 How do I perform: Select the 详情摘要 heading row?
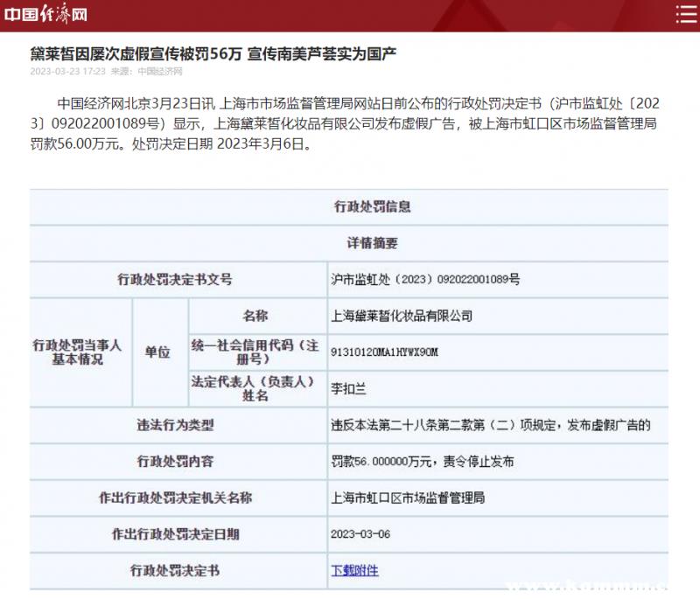click(349, 243)
